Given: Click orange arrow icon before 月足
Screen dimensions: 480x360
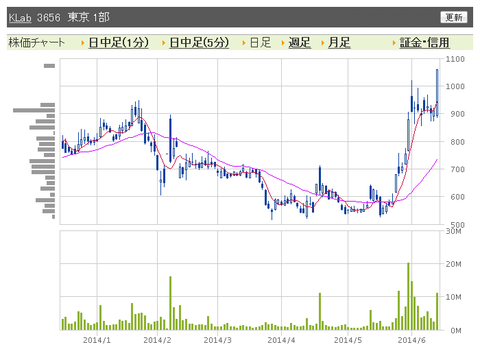Looking at the screenshot, I should [x=323, y=43].
